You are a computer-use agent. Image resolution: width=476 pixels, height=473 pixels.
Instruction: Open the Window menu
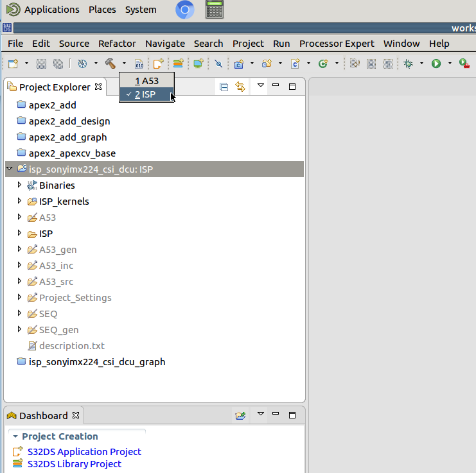tap(401, 44)
